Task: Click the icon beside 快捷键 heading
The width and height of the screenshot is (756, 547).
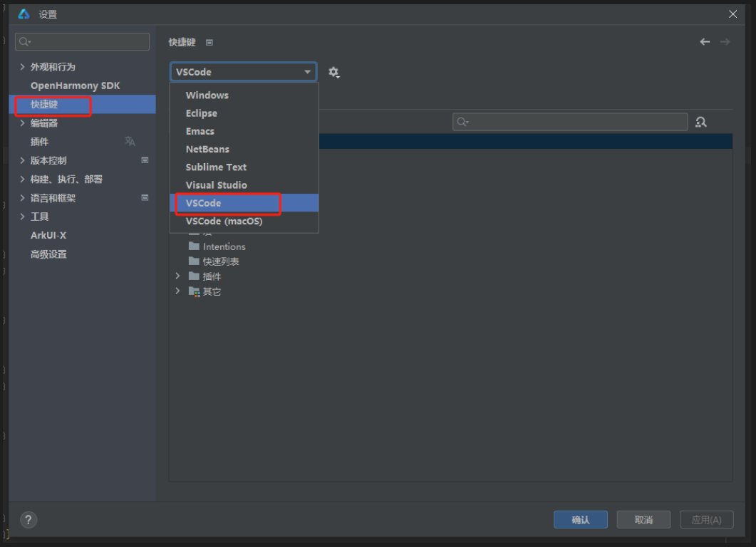Action: (x=209, y=43)
